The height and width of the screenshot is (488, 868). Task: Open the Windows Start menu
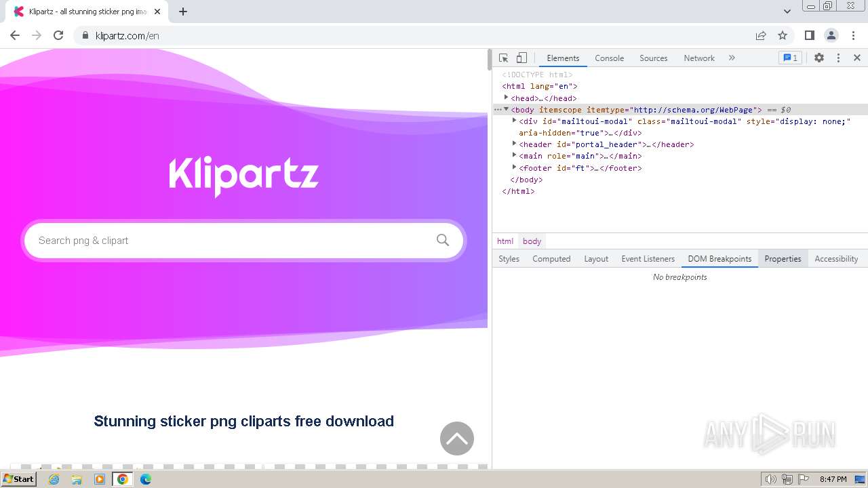coord(18,479)
